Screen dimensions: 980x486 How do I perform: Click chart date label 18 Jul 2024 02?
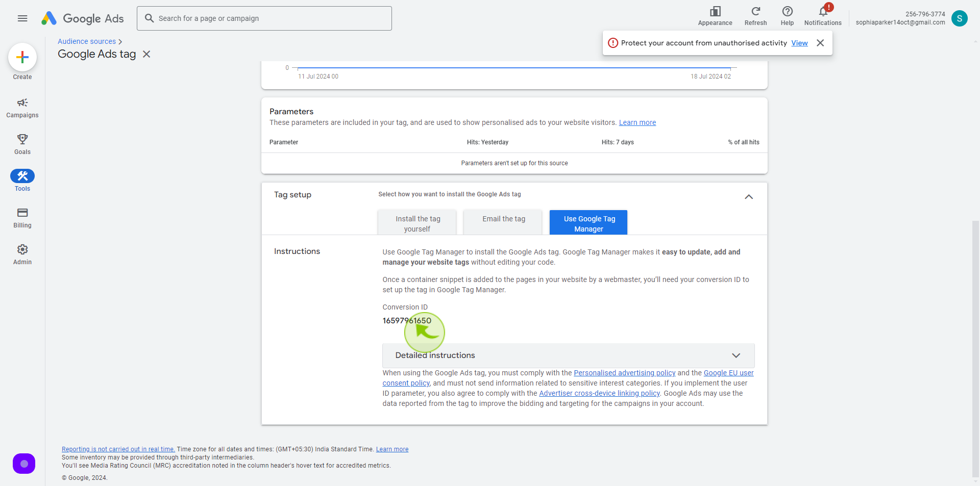pos(710,76)
